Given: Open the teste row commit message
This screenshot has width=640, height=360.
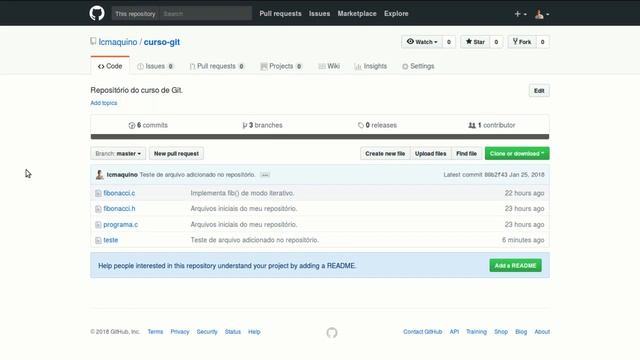Looking at the screenshot, I should (254, 240).
